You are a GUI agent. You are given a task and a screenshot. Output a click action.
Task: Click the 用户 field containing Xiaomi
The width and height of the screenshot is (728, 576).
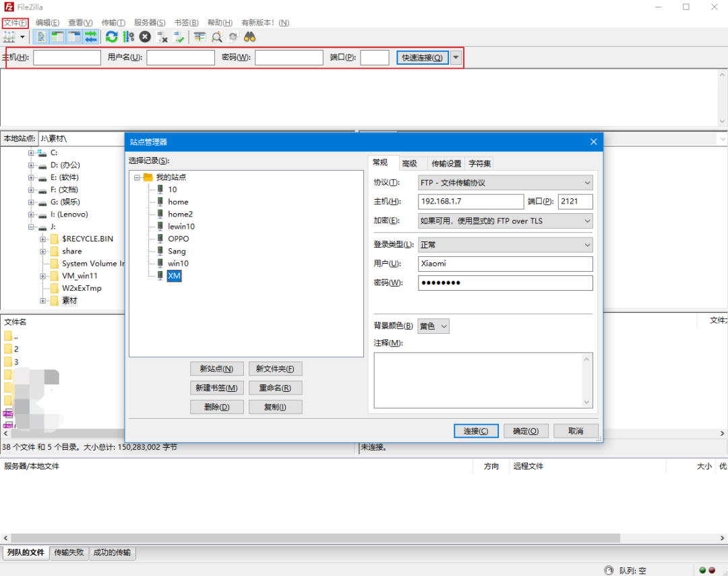(505, 264)
